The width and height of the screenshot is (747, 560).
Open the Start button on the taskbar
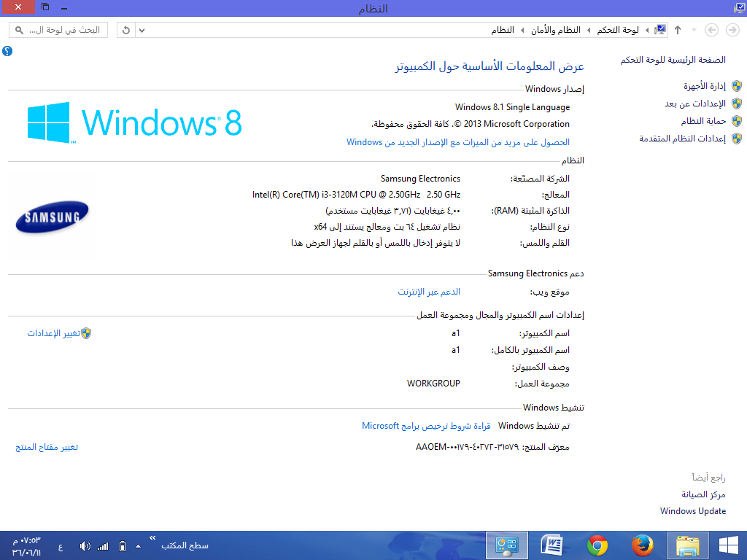(x=729, y=545)
